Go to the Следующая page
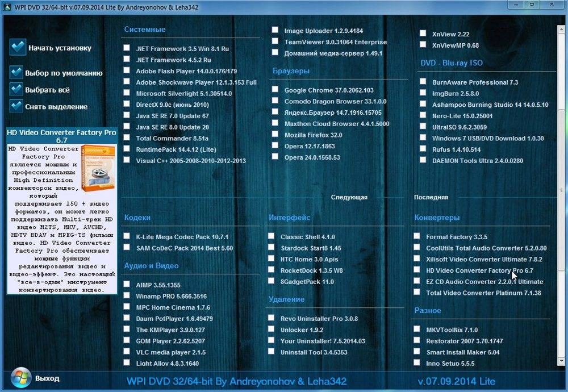The image size is (568, 392). pos(349,197)
